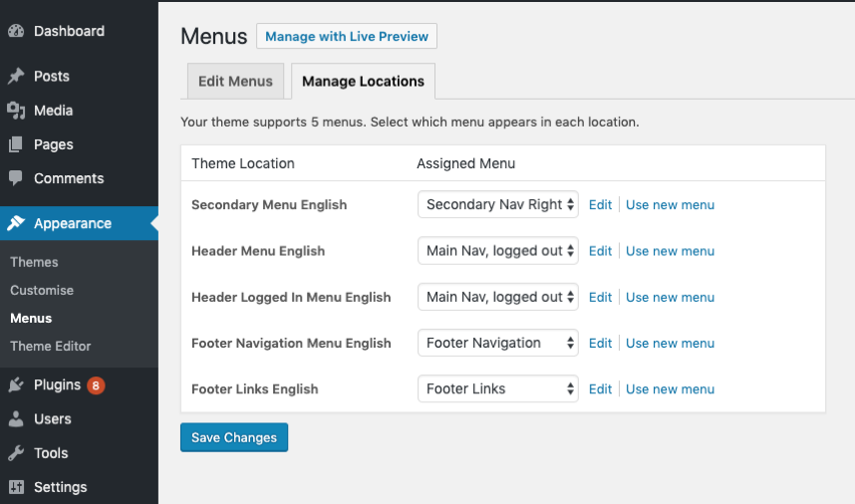Click the 'Footer Navigation Menu English' label
The width and height of the screenshot is (855, 504).
pyautogui.click(x=291, y=344)
